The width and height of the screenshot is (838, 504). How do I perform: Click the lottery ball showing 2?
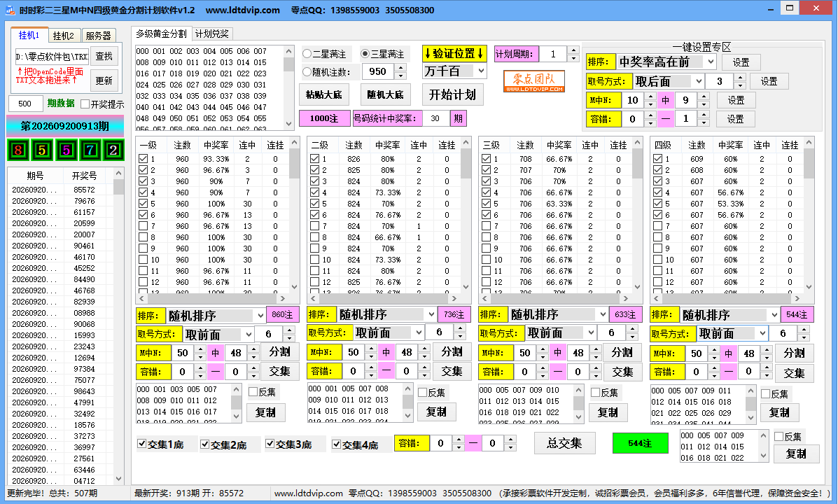click(113, 150)
